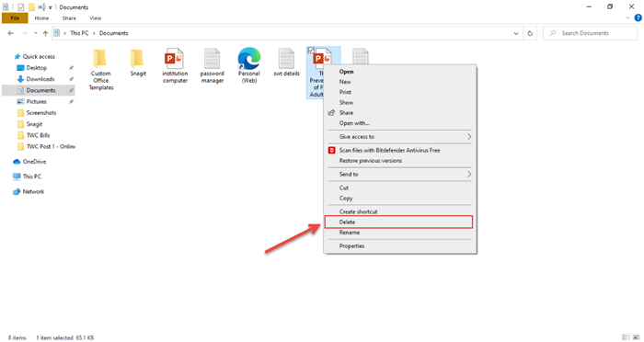The image size is (644, 342).
Task: Open the Help question mark icon
Action: click(x=638, y=18)
